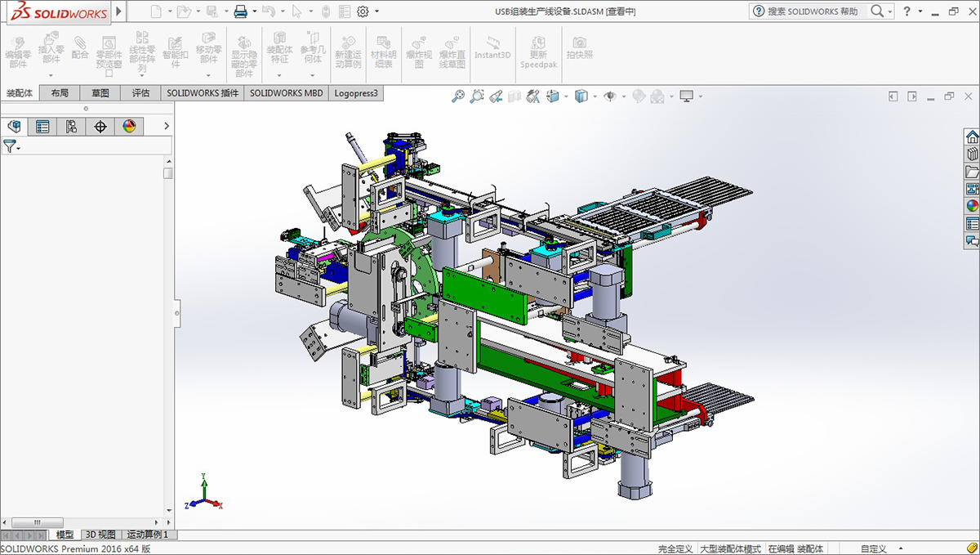This screenshot has width=980, height=555.
Task: Open the Appearances color ball in task pane
Action: click(x=972, y=206)
